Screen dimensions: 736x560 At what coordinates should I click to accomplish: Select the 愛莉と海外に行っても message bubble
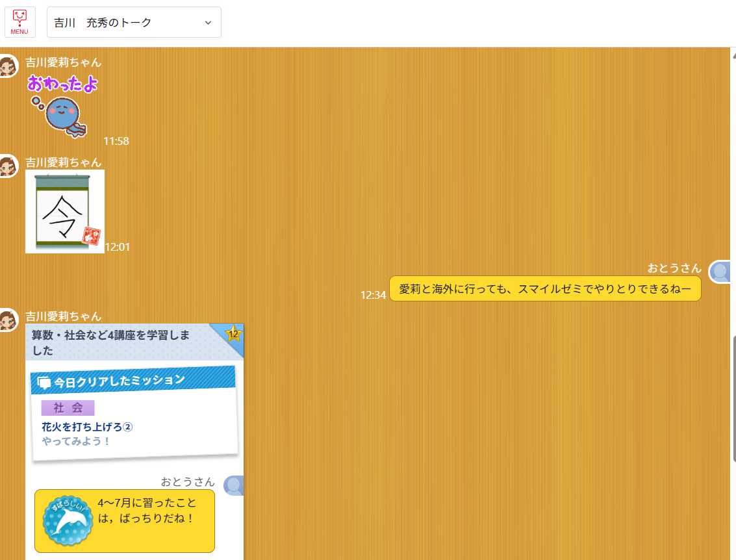545,288
